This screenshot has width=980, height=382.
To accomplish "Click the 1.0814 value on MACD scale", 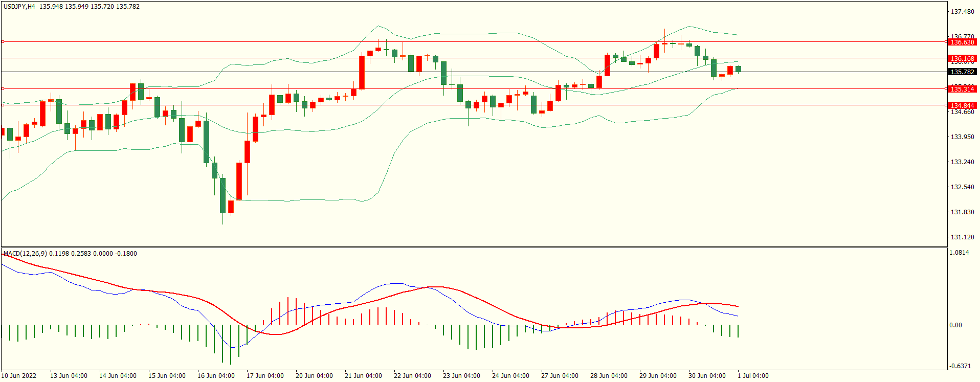I will pos(959,253).
